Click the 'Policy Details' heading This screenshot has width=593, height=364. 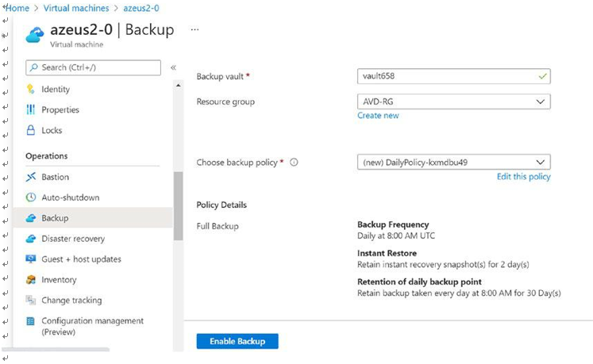coord(221,205)
